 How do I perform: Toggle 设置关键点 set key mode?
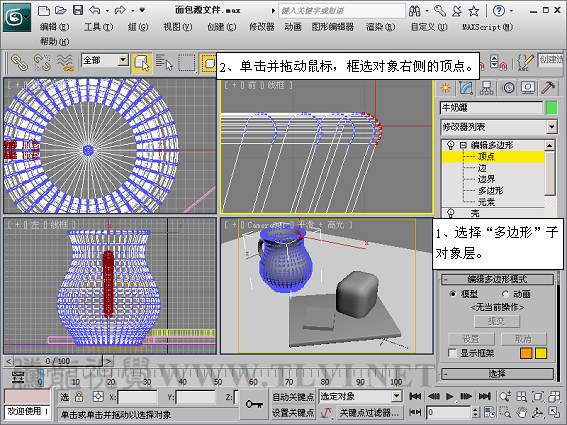[x=293, y=412]
